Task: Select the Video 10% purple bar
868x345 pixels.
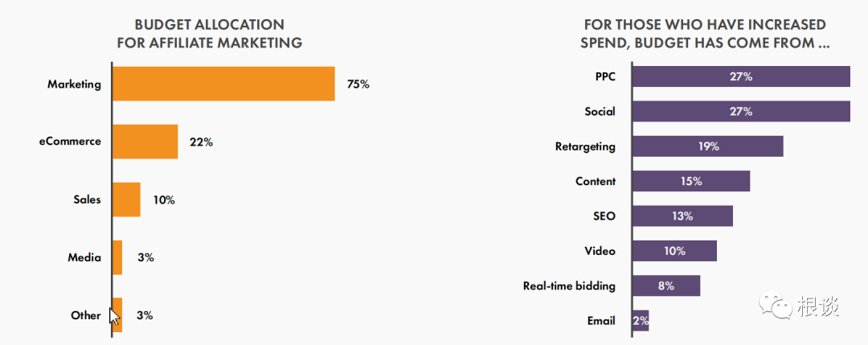Action: [675, 251]
